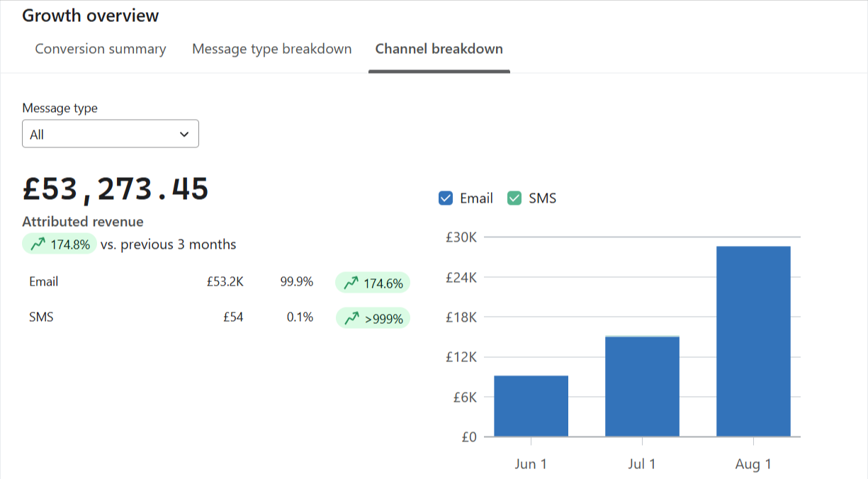Click the Jun 1 revenue bar

pyautogui.click(x=531, y=406)
